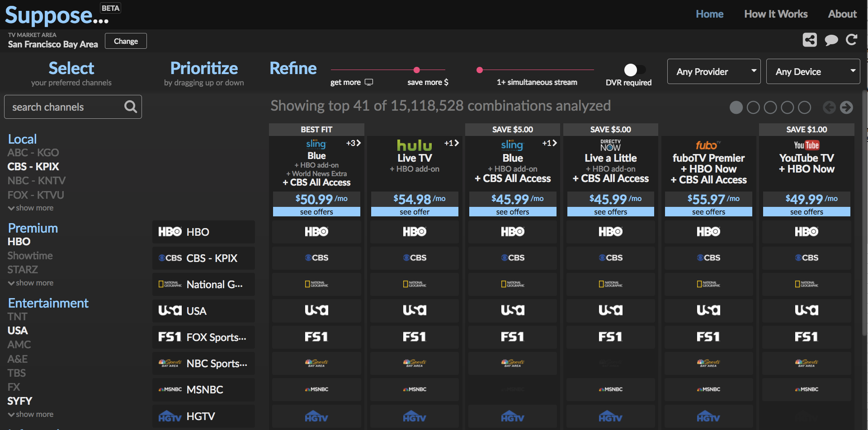See offers for DirecTV Now Live a Little

[x=611, y=212]
